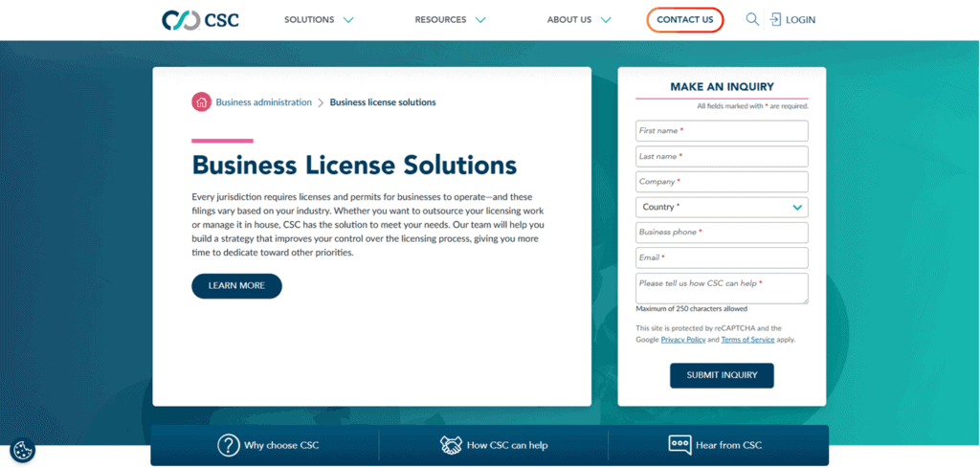Image resolution: width=980 pixels, height=468 pixels.
Task: Click the CONTACT US button
Action: 685,20
